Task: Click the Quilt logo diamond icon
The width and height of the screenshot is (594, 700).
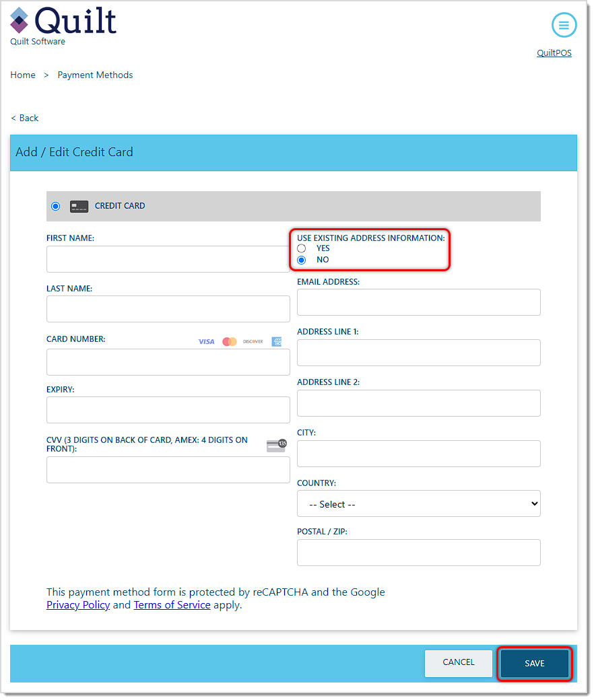Action: point(20,21)
